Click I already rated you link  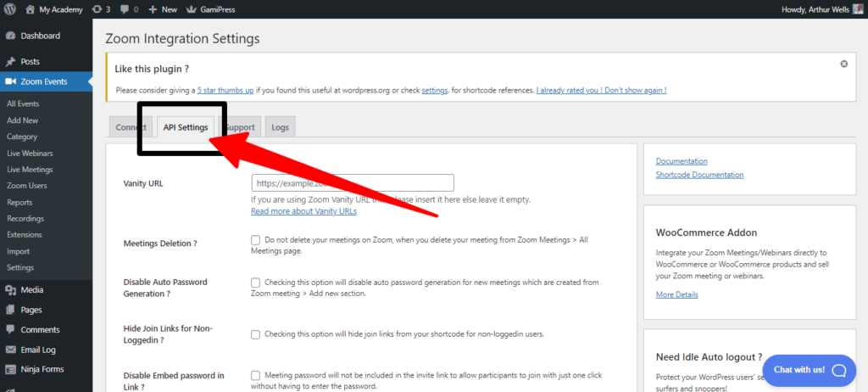click(601, 90)
